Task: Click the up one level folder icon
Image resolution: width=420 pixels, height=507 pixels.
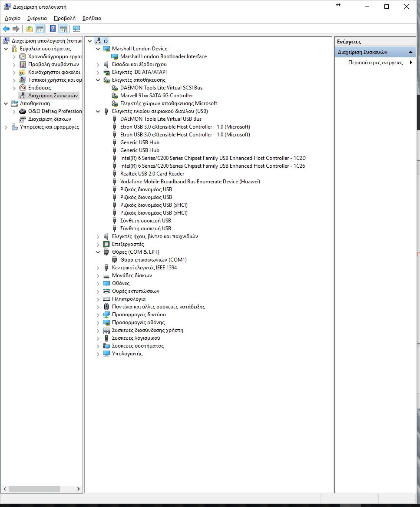Action: pos(30,29)
